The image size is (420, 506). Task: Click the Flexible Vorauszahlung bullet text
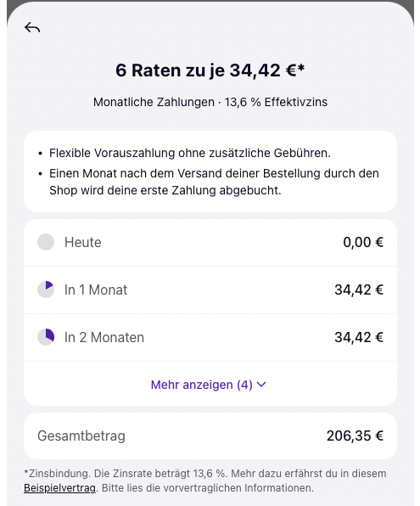tap(190, 153)
